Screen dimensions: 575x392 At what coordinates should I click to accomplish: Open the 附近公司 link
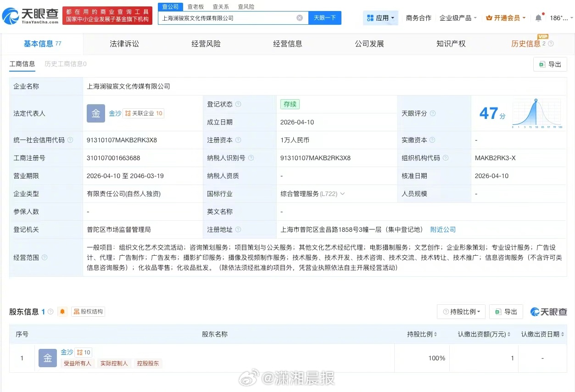pyautogui.click(x=442, y=229)
